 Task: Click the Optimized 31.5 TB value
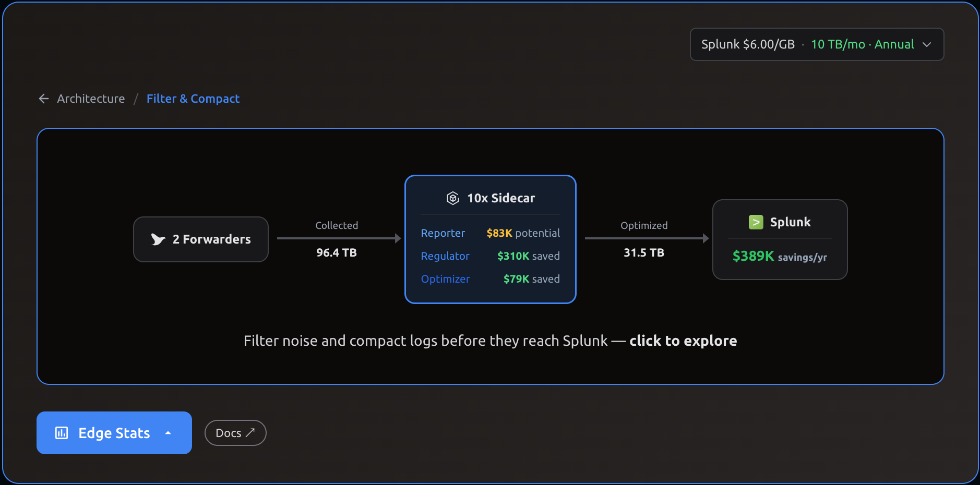643,252
